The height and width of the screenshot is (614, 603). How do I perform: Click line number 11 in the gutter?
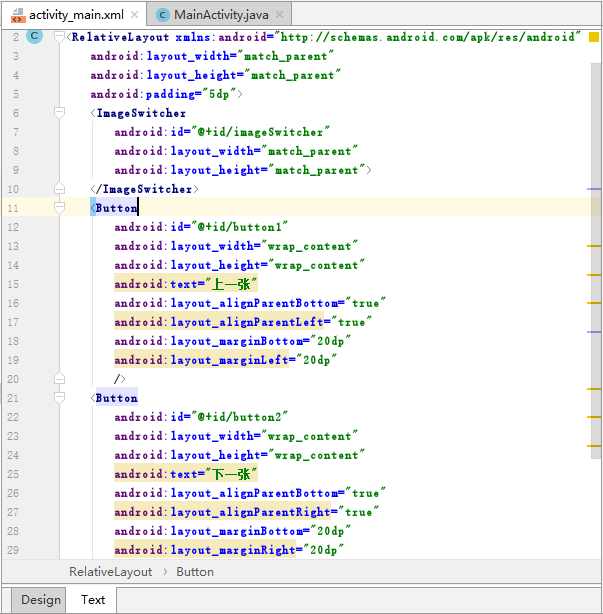(13, 208)
